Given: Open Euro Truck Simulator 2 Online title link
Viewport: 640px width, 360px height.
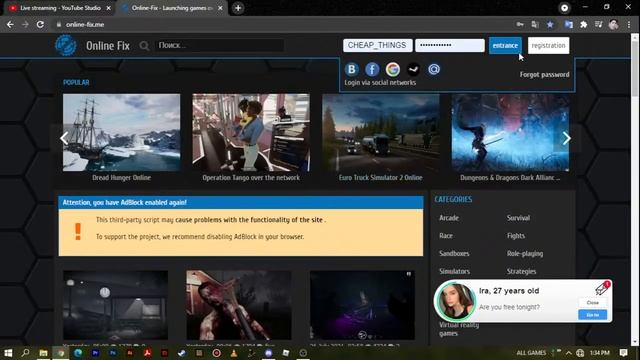Looking at the screenshot, I should [380, 178].
